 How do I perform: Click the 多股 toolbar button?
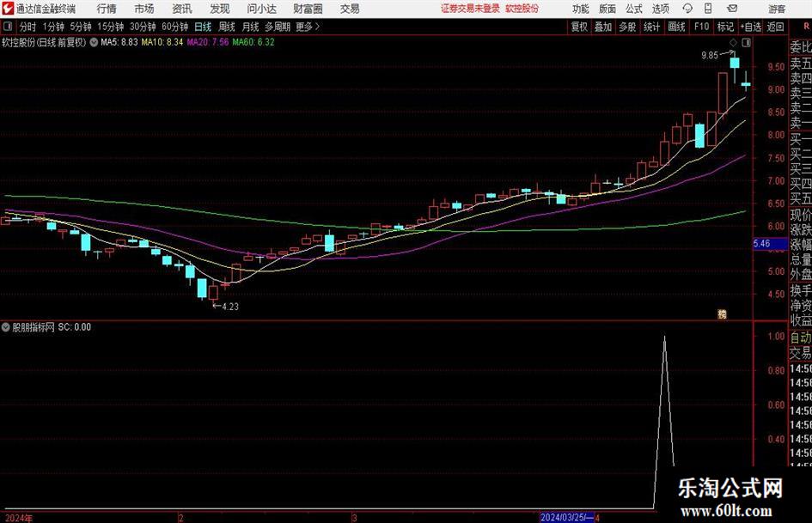pos(627,27)
